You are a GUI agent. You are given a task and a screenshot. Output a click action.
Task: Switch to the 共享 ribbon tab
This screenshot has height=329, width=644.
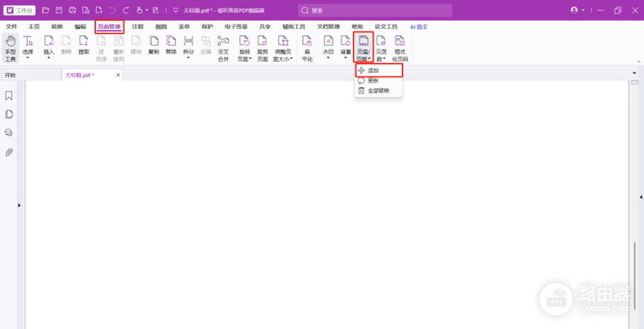click(x=265, y=27)
